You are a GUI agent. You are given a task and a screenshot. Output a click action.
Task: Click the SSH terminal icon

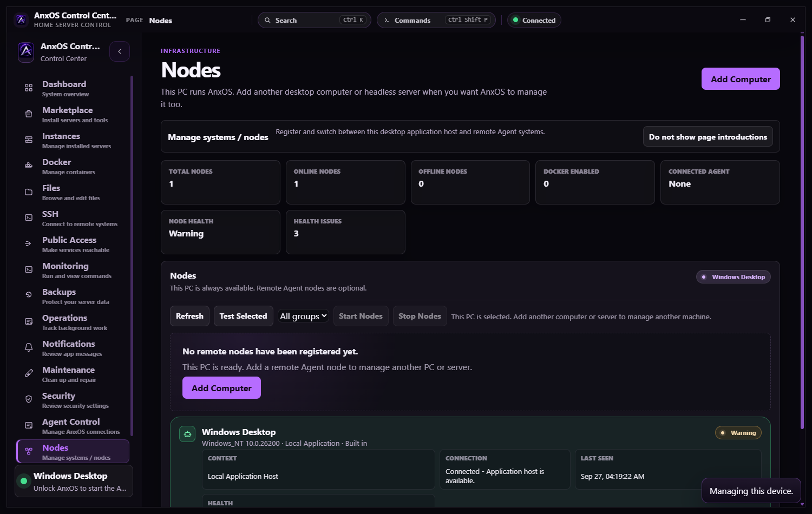29,218
